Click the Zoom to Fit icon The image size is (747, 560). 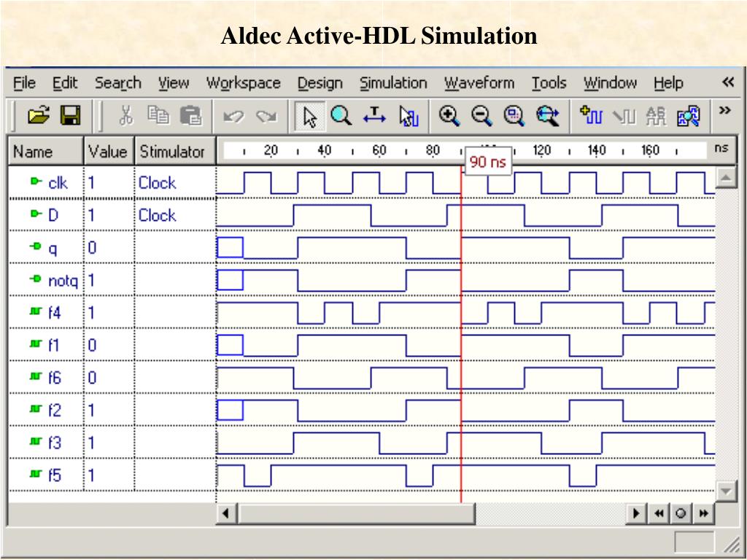coord(514,116)
